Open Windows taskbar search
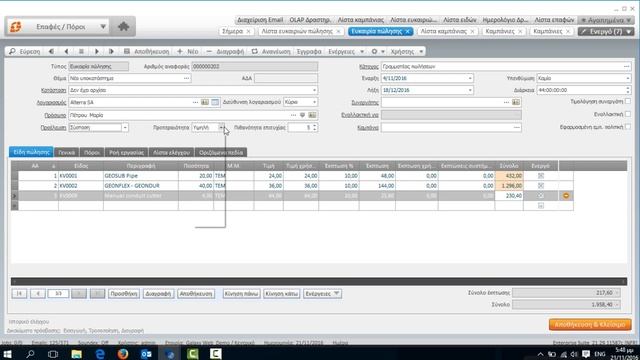 coord(30,354)
